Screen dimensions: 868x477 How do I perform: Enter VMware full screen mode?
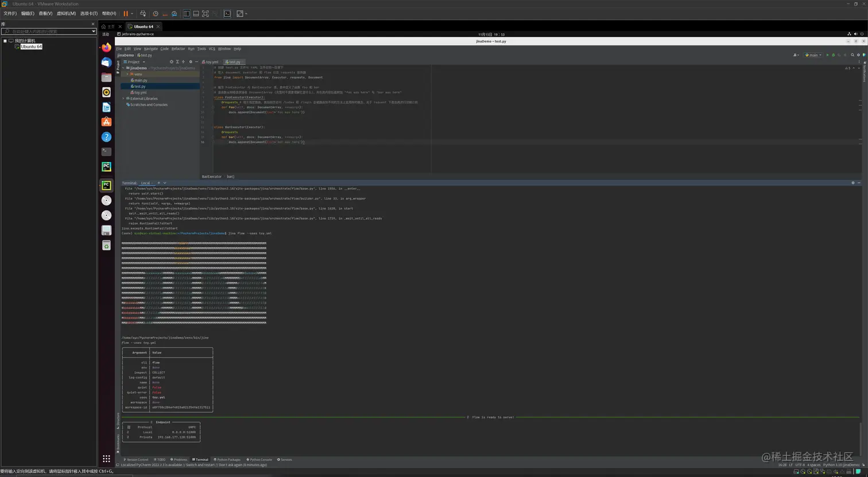pos(205,14)
